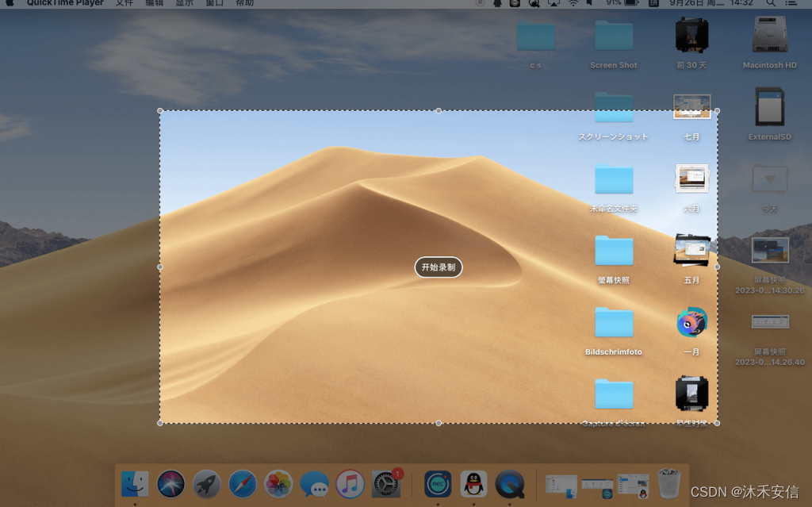Click the 开始录制 start recording button
This screenshot has height=507, width=812.
[x=438, y=267]
